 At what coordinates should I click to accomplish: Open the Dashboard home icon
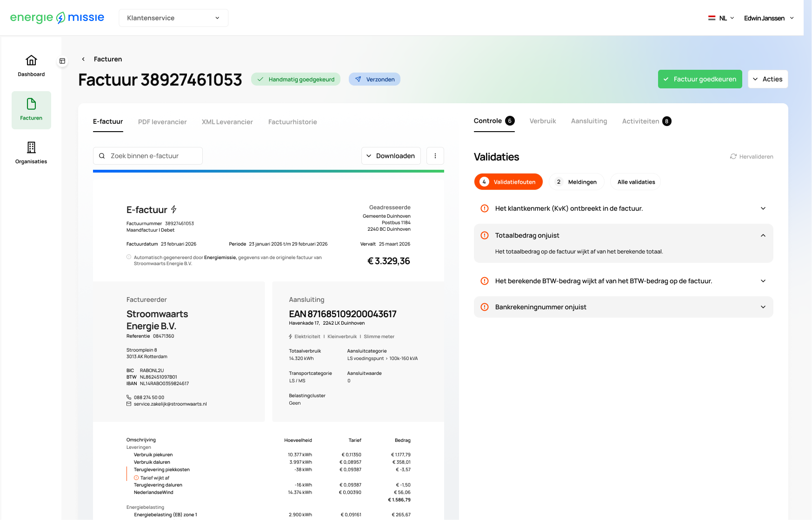pos(31,60)
